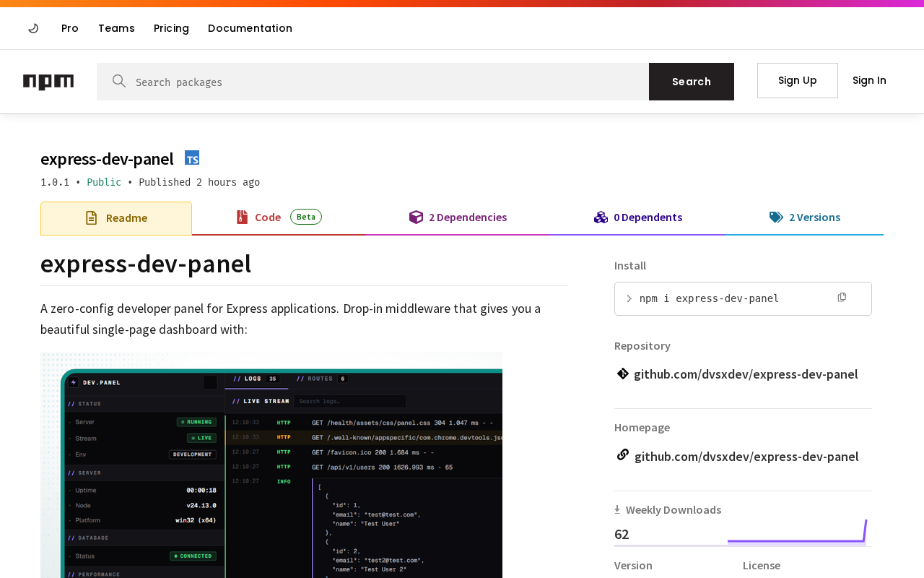The width and height of the screenshot is (924, 578).
Task: Click the Sign Up button
Action: (798, 80)
